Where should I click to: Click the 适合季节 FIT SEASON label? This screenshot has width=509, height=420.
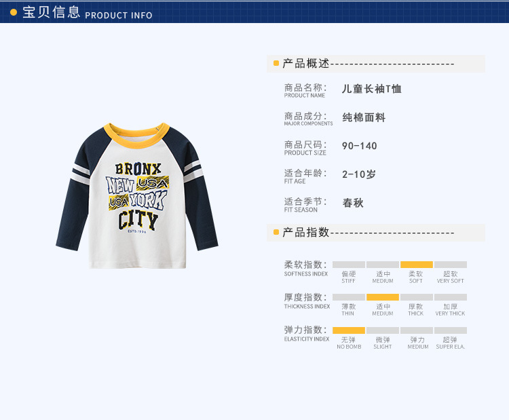[305, 205]
